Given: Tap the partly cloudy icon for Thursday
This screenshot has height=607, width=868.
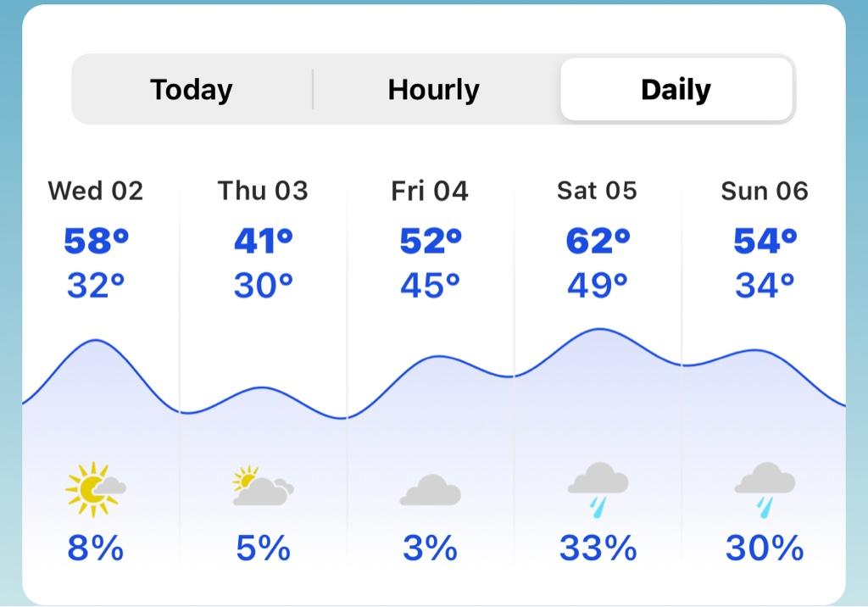Looking at the screenshot, I should tap(263, 486).
